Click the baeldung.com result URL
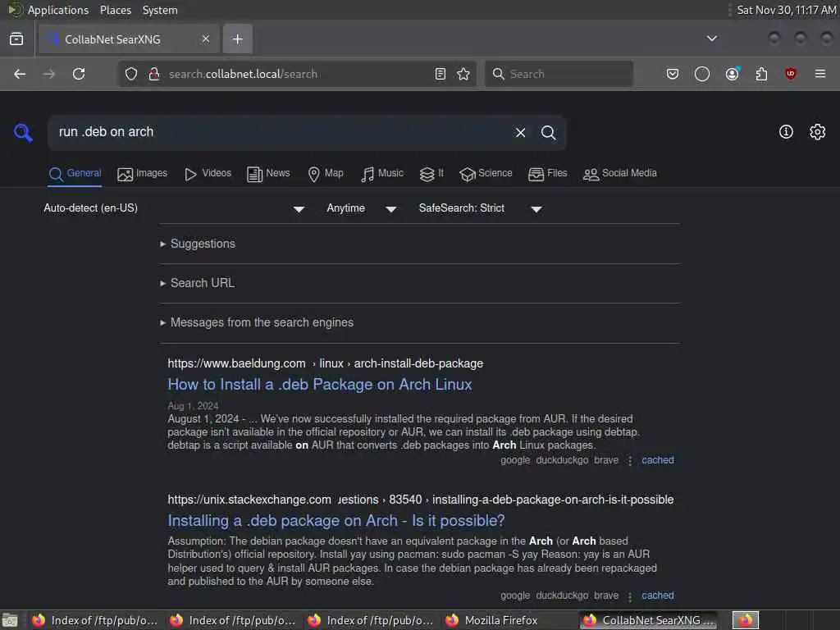 pos(325,363)
